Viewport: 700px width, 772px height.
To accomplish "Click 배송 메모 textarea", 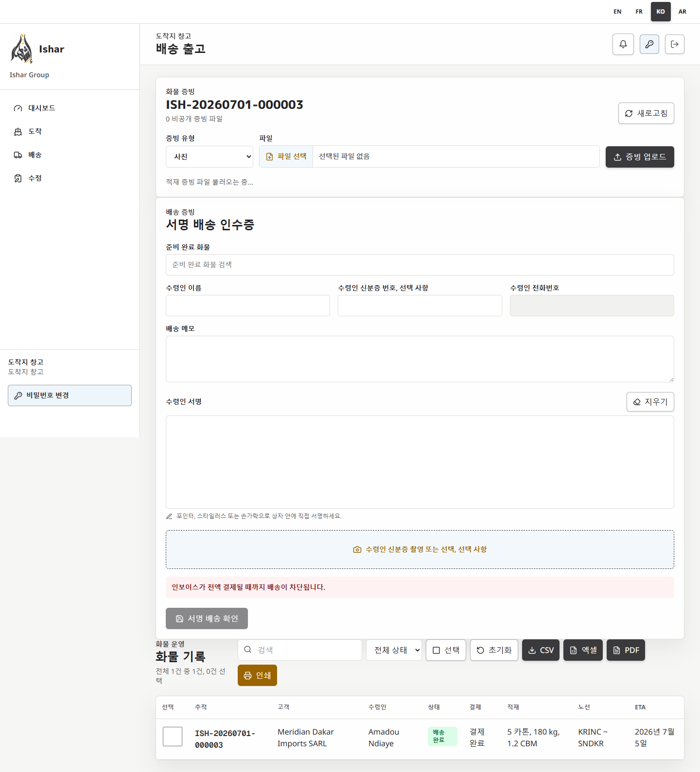I will [x=420, y=359].
